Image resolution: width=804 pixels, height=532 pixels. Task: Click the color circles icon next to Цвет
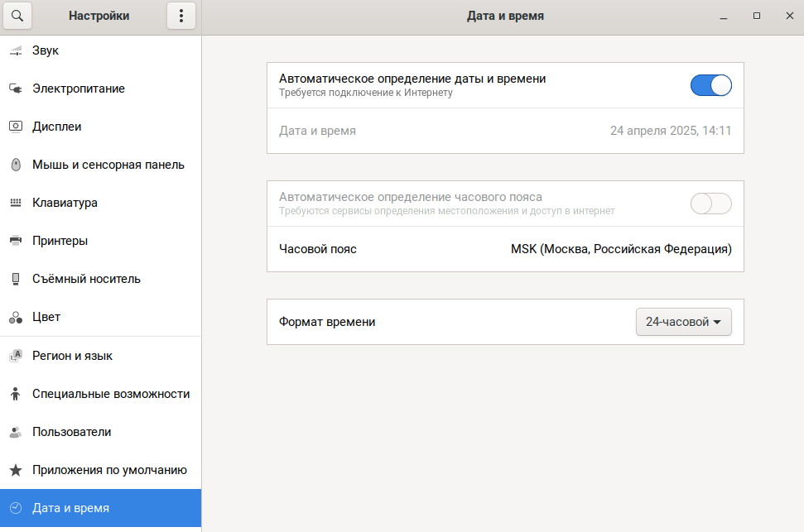(16, 317)
